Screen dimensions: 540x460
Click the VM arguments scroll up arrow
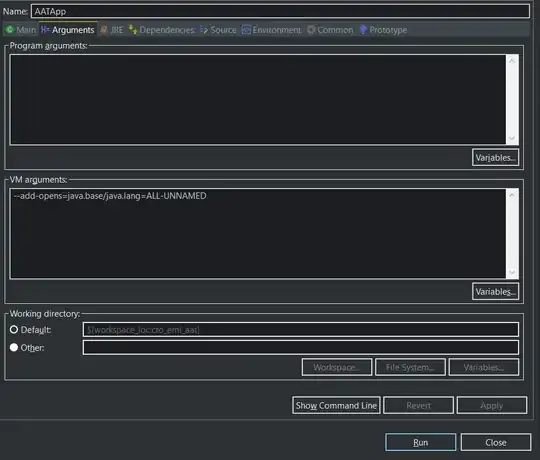pyautogui.click(x=512, y=195)
